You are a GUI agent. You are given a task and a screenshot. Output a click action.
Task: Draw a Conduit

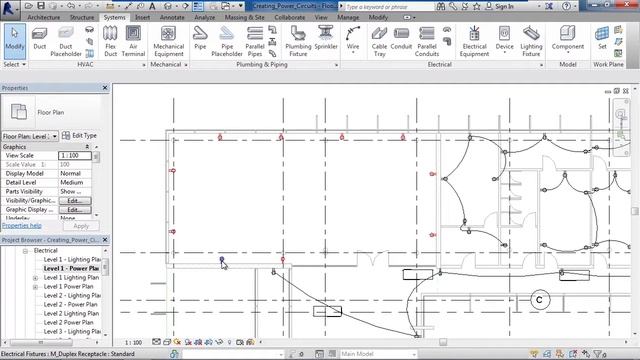pos(401,39)
